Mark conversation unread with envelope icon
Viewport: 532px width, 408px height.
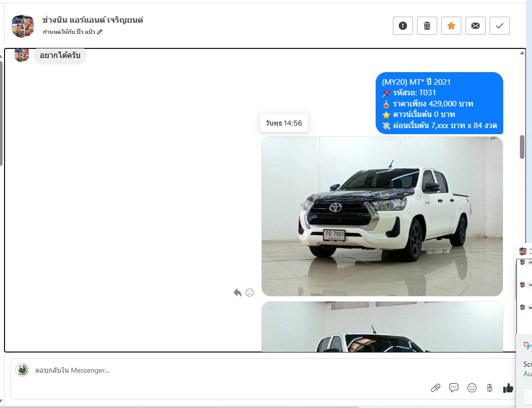(476, 26)
